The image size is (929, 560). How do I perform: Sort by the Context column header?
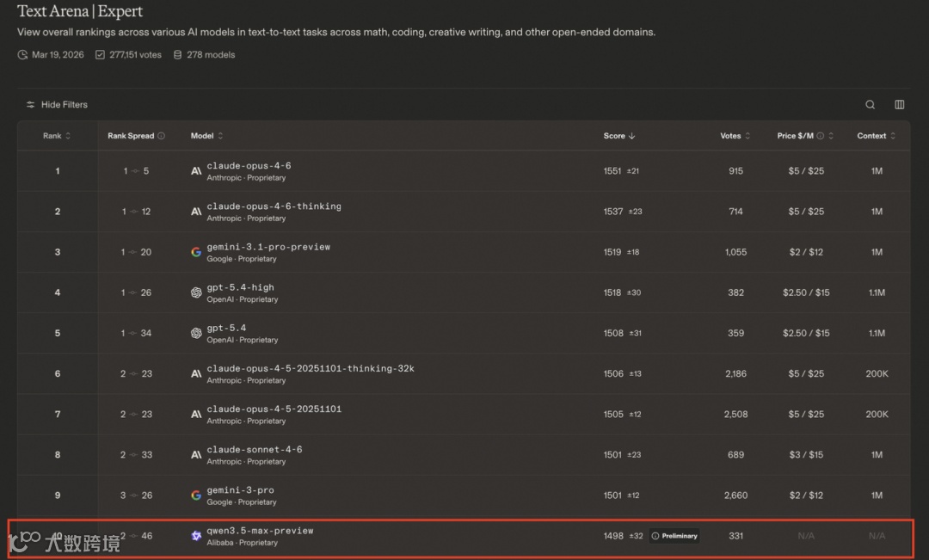(x=877, y=136)
